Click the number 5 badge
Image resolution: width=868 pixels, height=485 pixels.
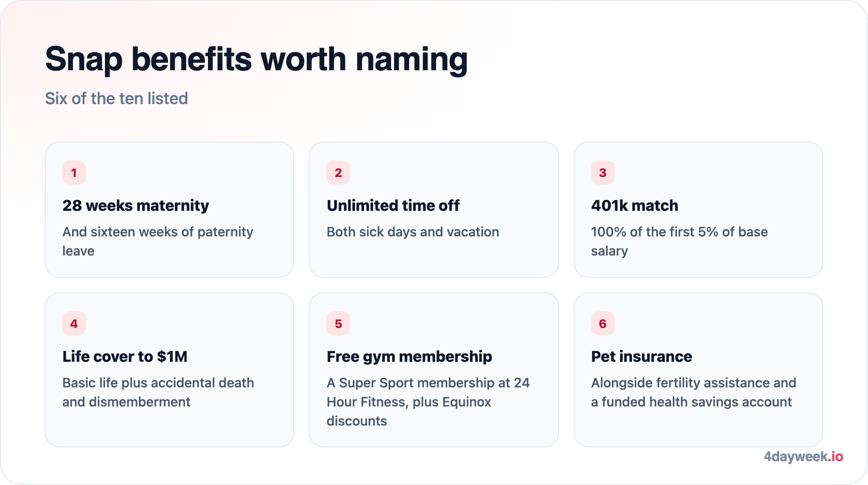(338, 324)
